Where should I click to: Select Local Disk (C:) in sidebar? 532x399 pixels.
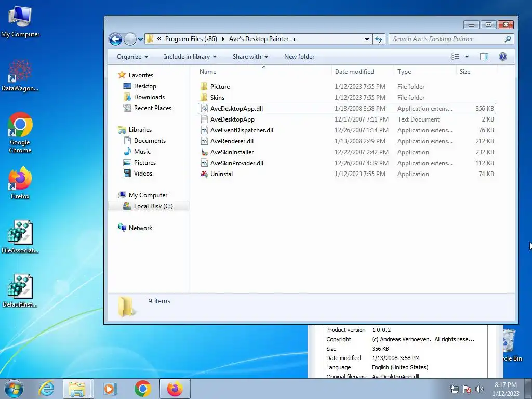(x=149, y=206)
